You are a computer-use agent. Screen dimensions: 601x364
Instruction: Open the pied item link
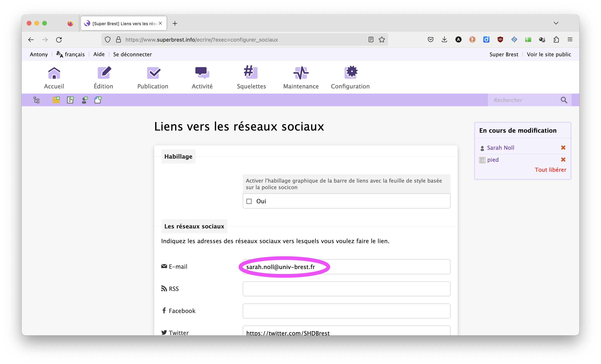pyautogui.click(x=493, y=160)
